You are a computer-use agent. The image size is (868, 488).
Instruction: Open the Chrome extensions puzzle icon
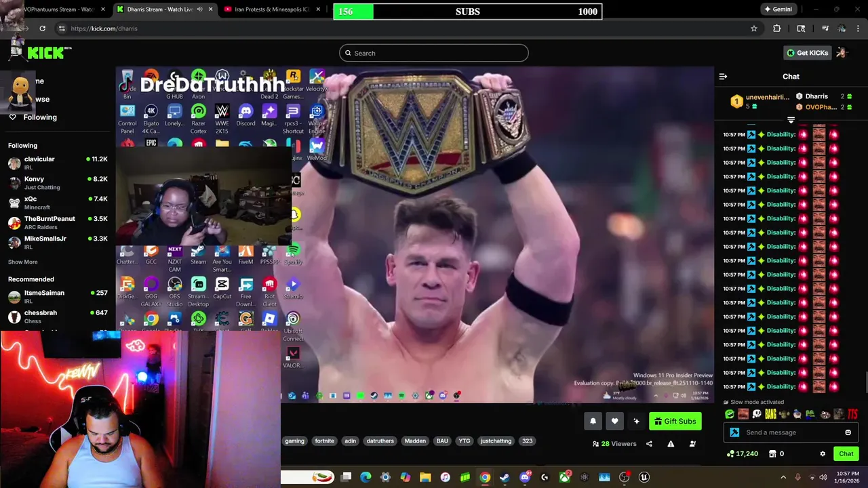(x=777, y=28)
